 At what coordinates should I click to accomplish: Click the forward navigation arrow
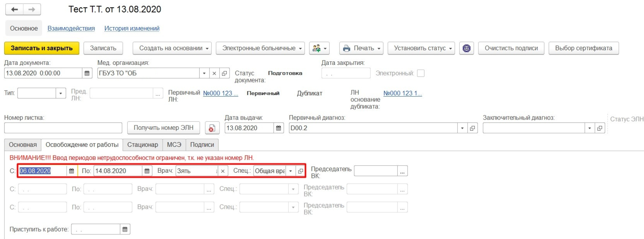tap(32, 9)
